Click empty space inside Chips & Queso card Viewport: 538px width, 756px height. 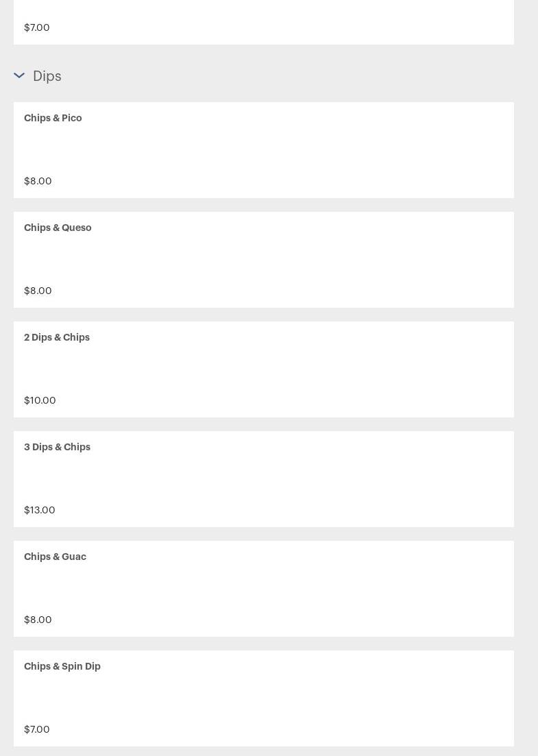tap(308, 260)
